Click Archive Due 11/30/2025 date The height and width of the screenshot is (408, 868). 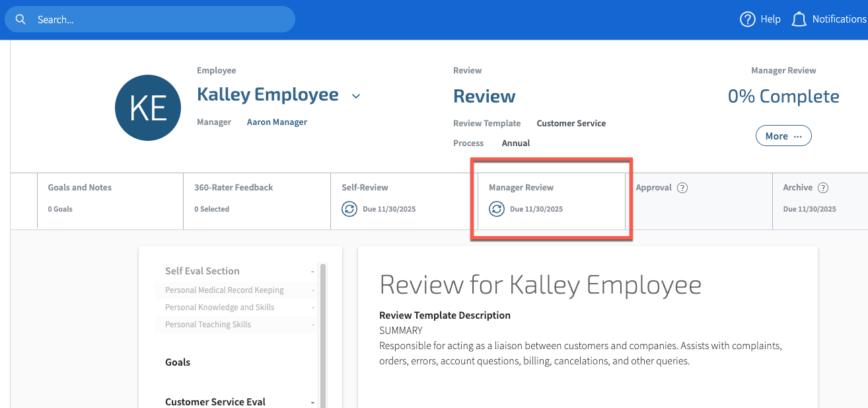click(809, 209)
